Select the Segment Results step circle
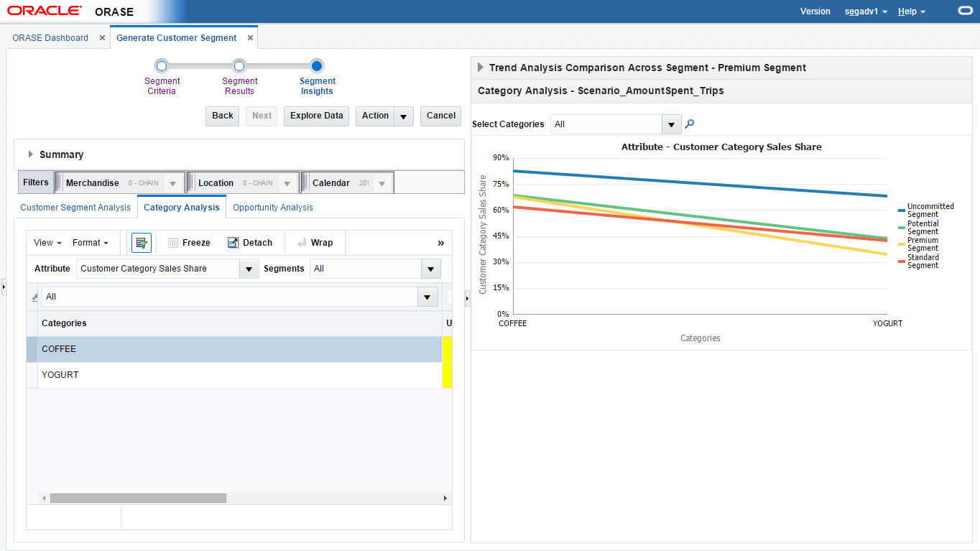 point(239,66)
